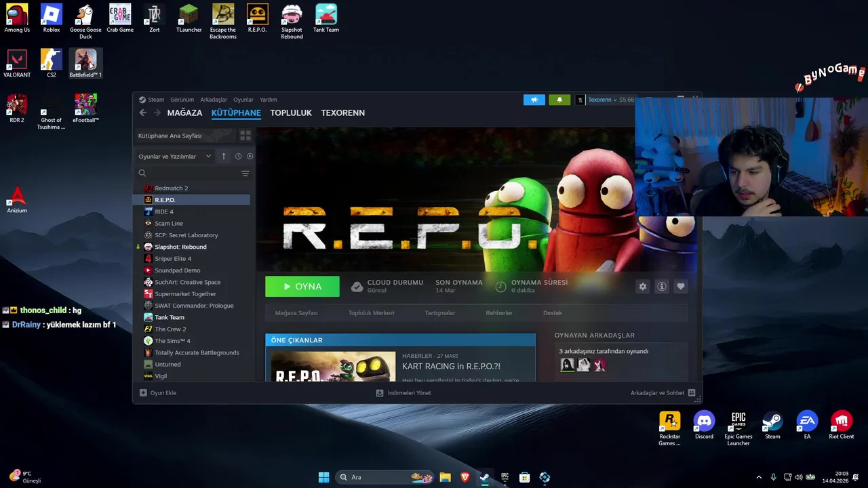The width and height of the screenshot is (868, 488).
Task: Select Battlefield 1 desktop icon
Action: (x=85, y=64)
